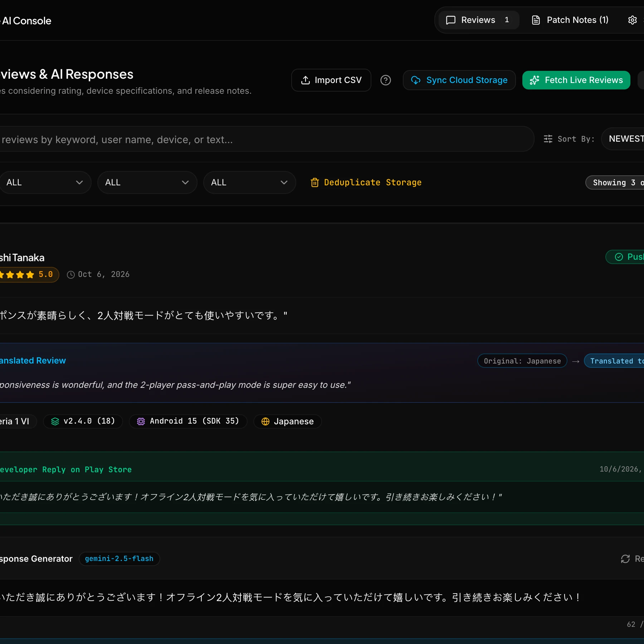The width and height of the screenshot is (644, 644).
Task: Click the Original: Japanese tag
Action: click(522, 361)
